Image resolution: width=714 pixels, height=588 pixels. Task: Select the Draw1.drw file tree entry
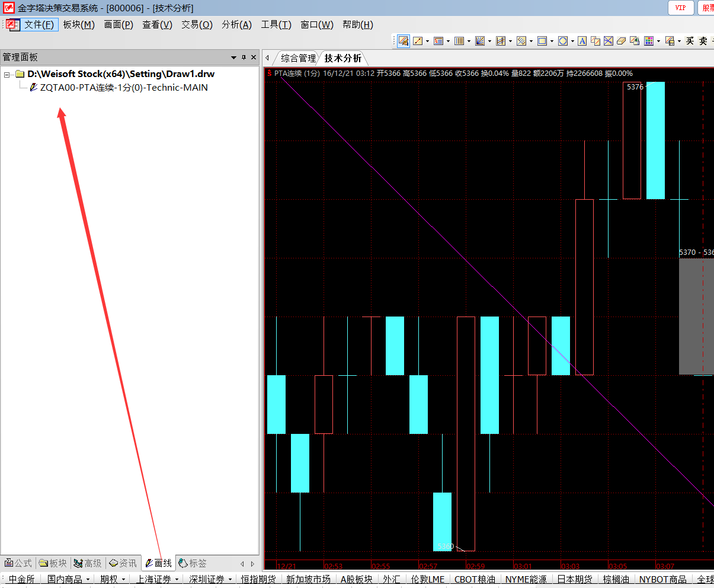tap(121, 74)
